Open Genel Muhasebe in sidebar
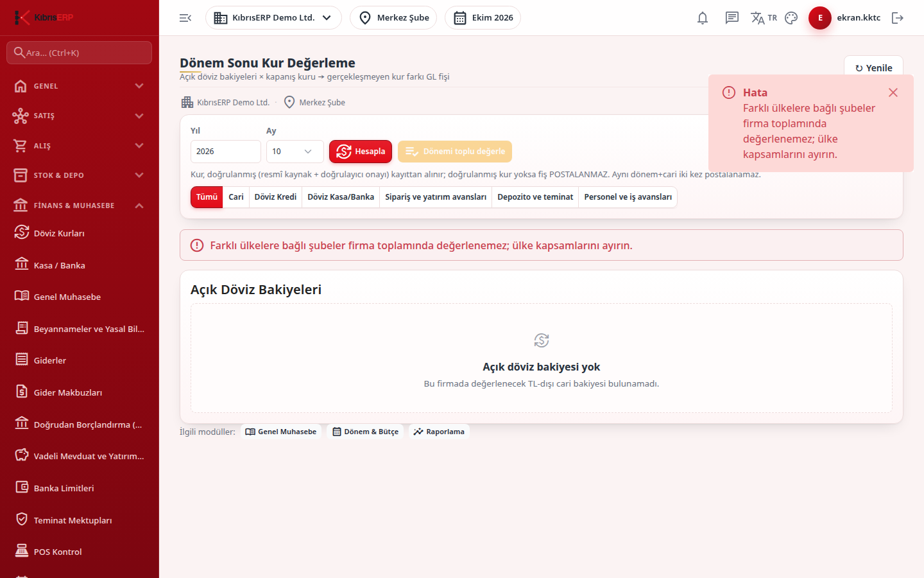The image size is (924, 578). 80,297
